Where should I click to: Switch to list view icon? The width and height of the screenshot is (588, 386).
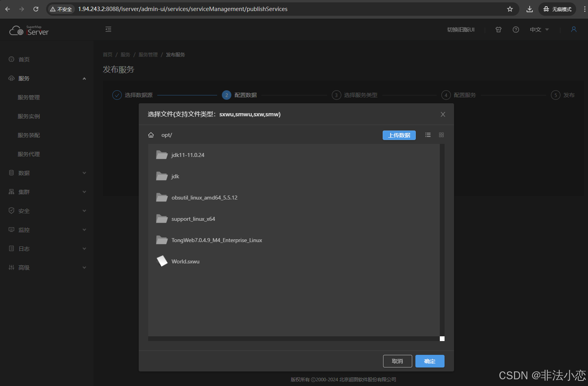point(428,135)
